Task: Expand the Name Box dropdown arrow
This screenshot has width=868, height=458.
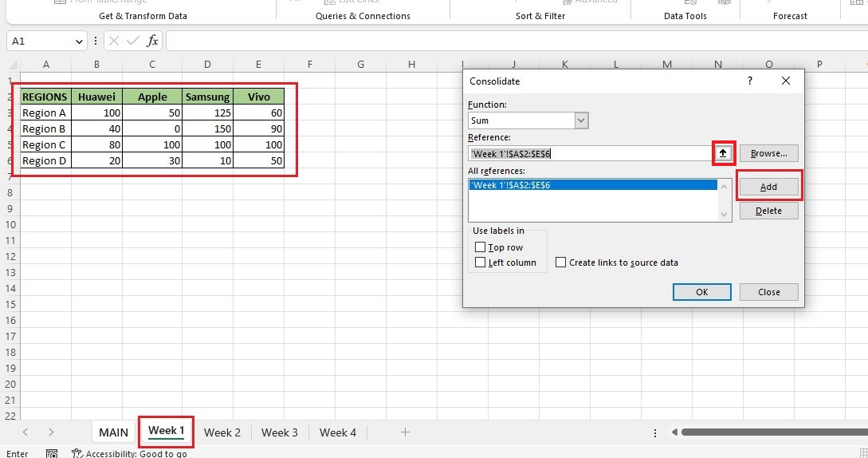Action: click(79, 41)
